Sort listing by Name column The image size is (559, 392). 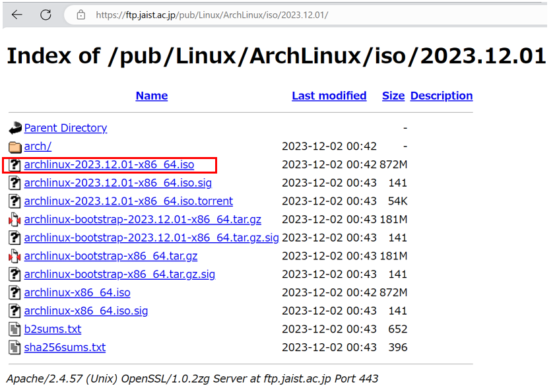pos(152,96)
